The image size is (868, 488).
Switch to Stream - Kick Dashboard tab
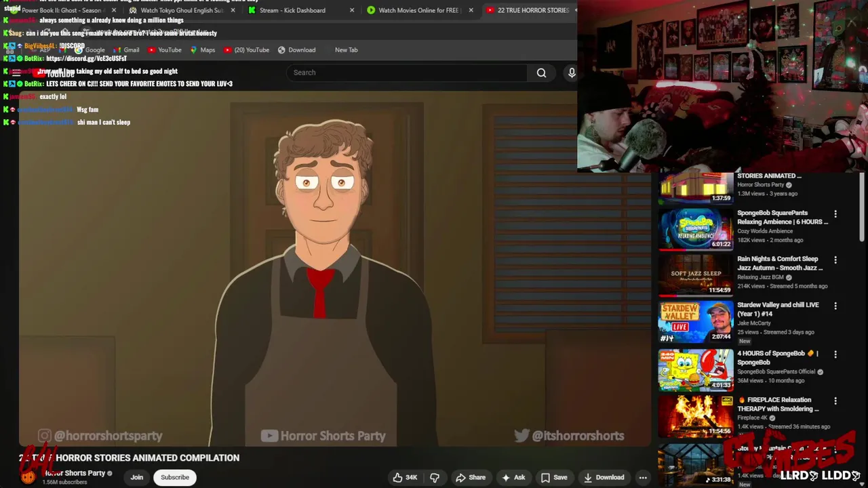[300, 10]
